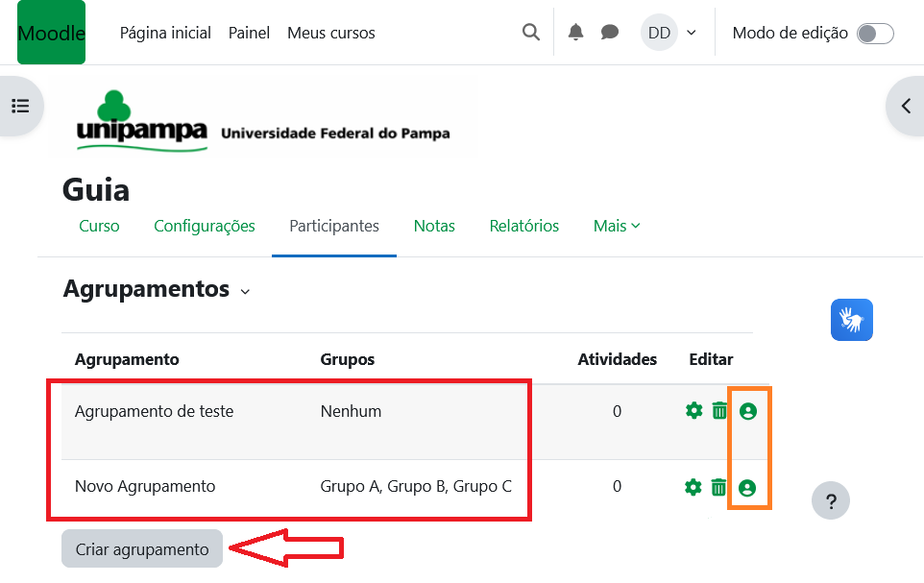Toggle Modo de edição switch
924x583 pixels.
click(x=875, y=34)
